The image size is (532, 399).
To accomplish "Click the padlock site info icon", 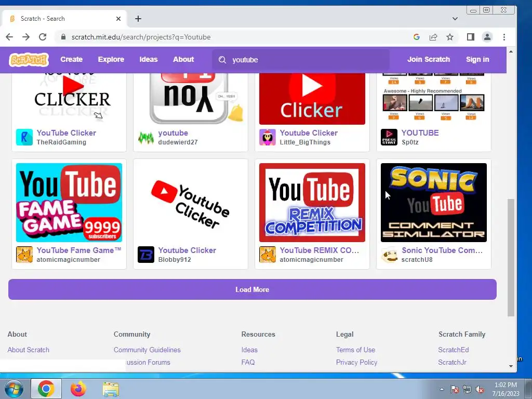I will pos(63,37).
